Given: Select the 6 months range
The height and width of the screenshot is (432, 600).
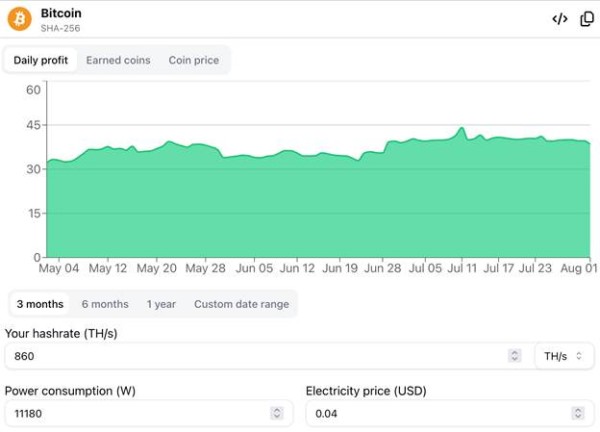Looking at the screenshot, I should coord(105,304).
